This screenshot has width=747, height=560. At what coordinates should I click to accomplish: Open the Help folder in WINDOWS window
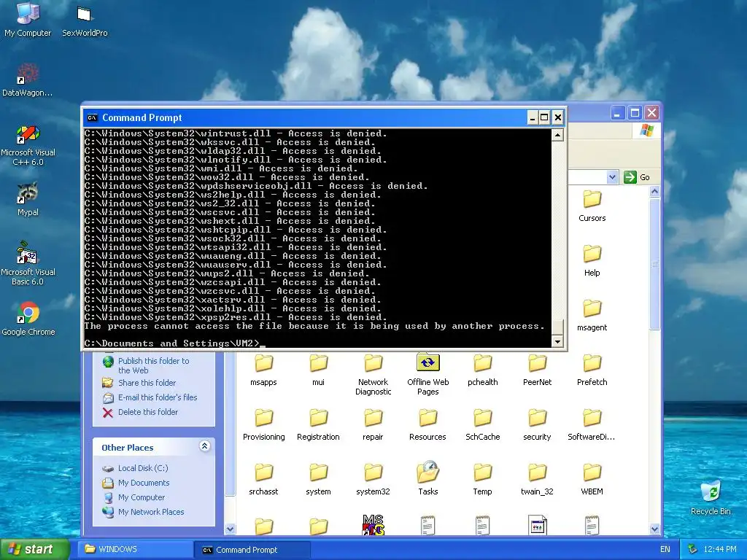[592, 260]
